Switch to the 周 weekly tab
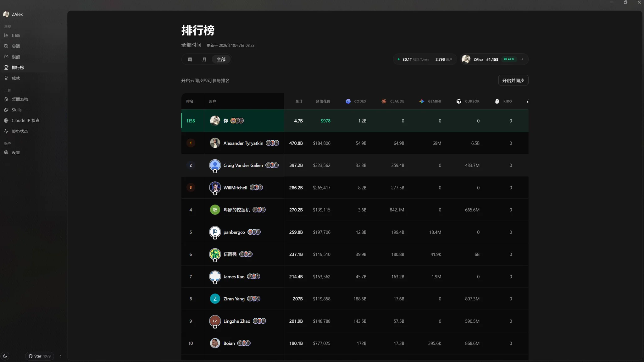The height and width of the screenshot is (362, 644). pyautogui.click(x=190, y=59)
